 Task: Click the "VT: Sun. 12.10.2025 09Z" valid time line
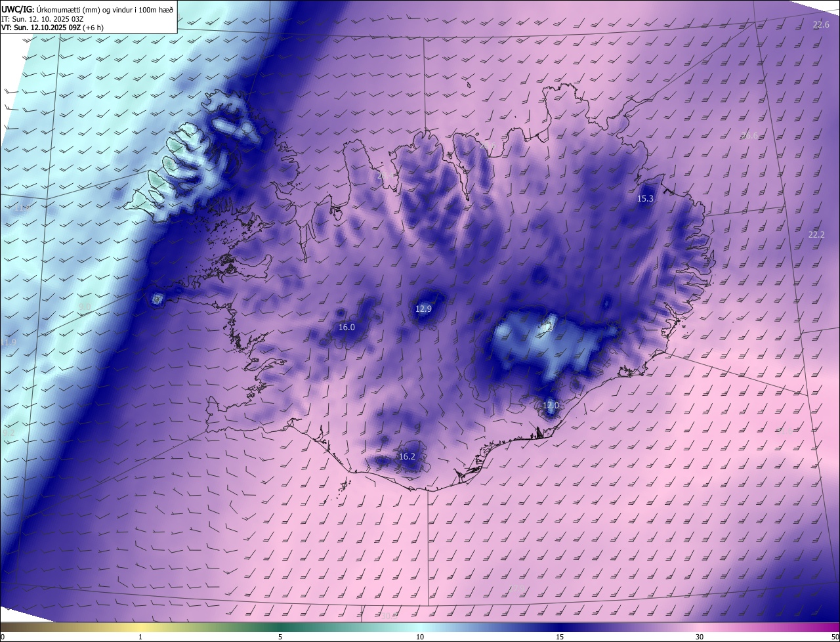[52, 28]
